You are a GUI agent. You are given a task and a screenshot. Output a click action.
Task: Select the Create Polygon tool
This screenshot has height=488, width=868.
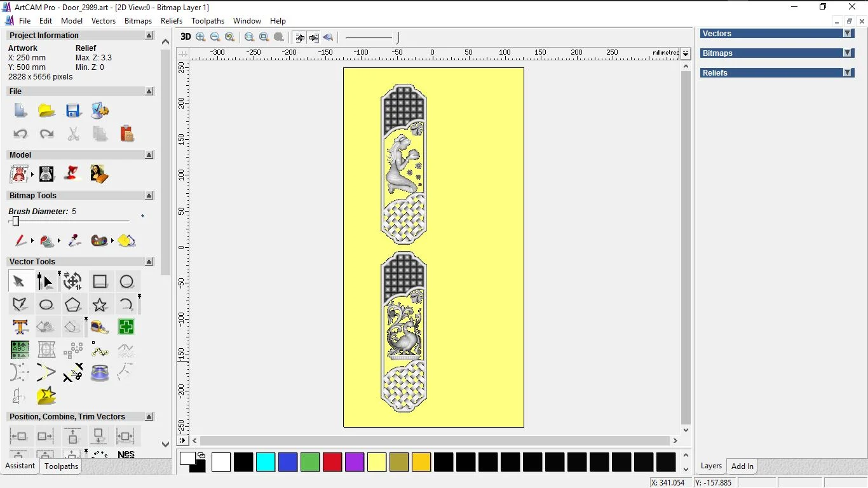[x=73, y=304]
